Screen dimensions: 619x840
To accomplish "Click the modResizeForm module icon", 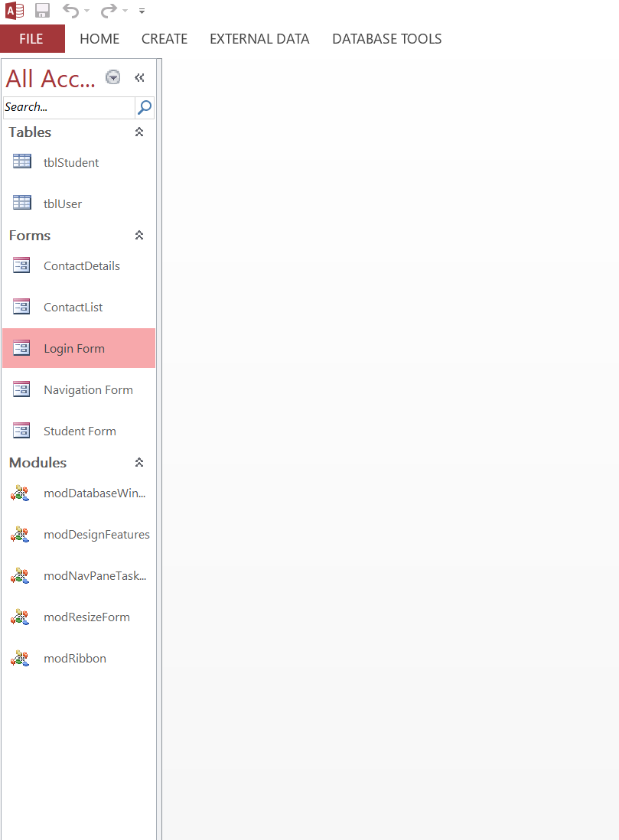I will tap(20, 616).
